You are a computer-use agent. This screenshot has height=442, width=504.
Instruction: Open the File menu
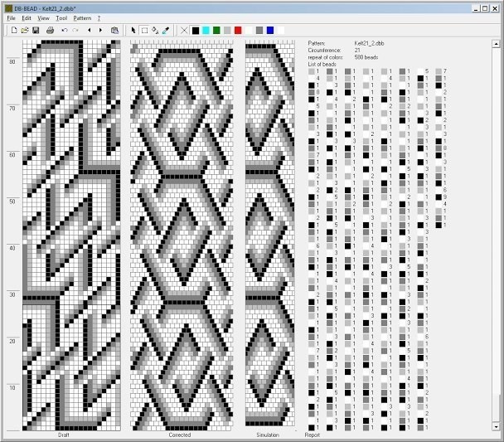click(12, 17)
